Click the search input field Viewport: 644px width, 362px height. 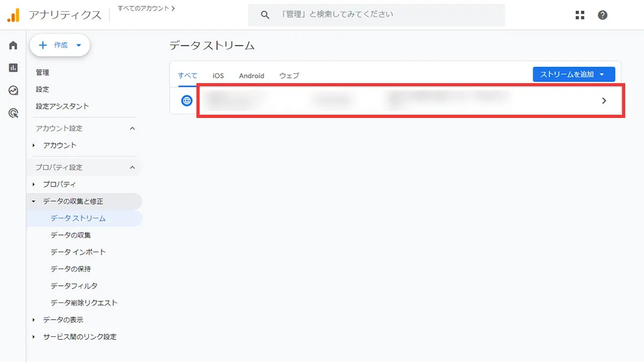click(x=376, y=14)
